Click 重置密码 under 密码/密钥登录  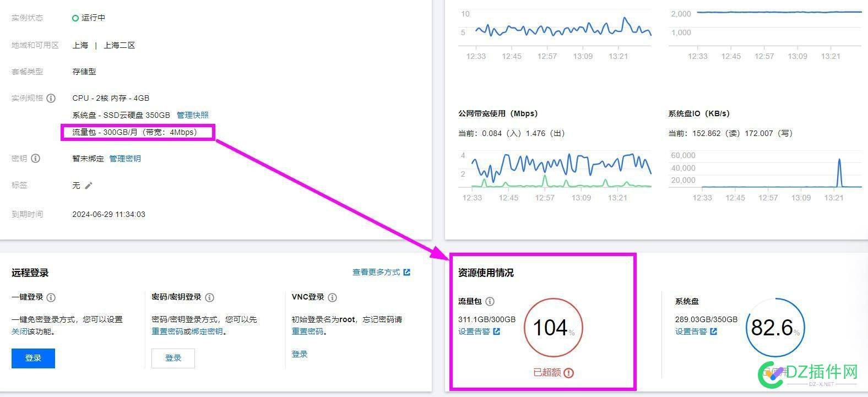(x=167, y=331)
